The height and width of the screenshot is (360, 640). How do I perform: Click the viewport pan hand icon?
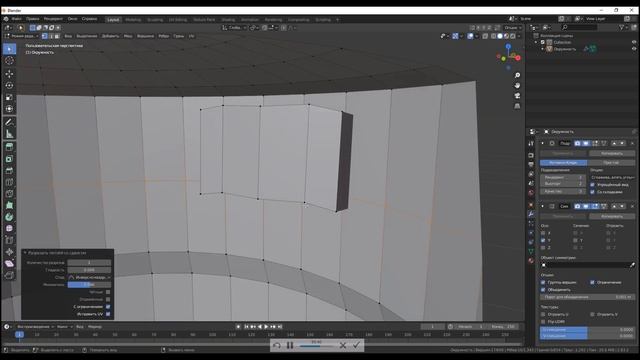(x=517, y=86)
